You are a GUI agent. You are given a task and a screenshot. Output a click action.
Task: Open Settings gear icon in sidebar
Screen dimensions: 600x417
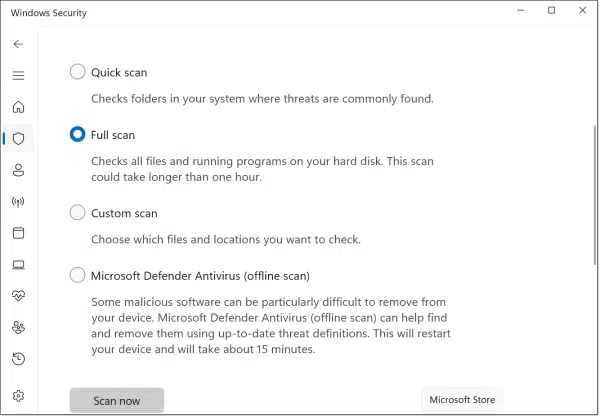pyautogui.click(x=18, y=396)
